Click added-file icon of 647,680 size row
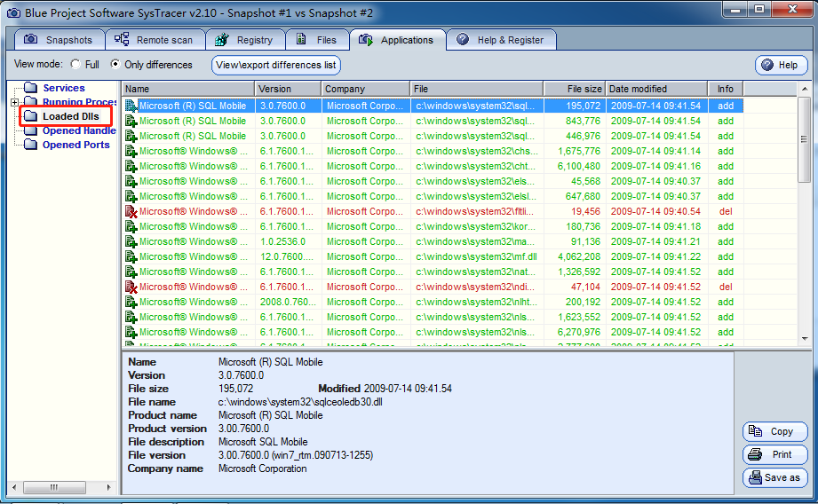Screen dimensions: 818x504 click(x=131, y=197)
